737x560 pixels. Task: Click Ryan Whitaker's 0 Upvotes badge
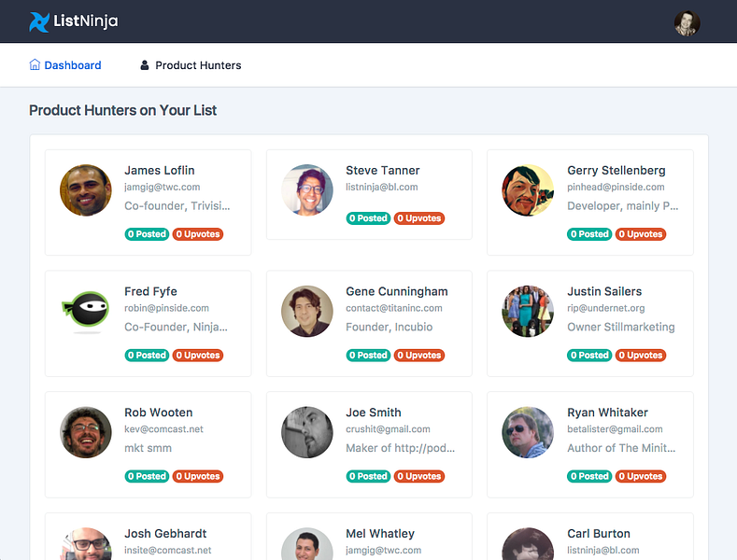click(x=640, y=476)
